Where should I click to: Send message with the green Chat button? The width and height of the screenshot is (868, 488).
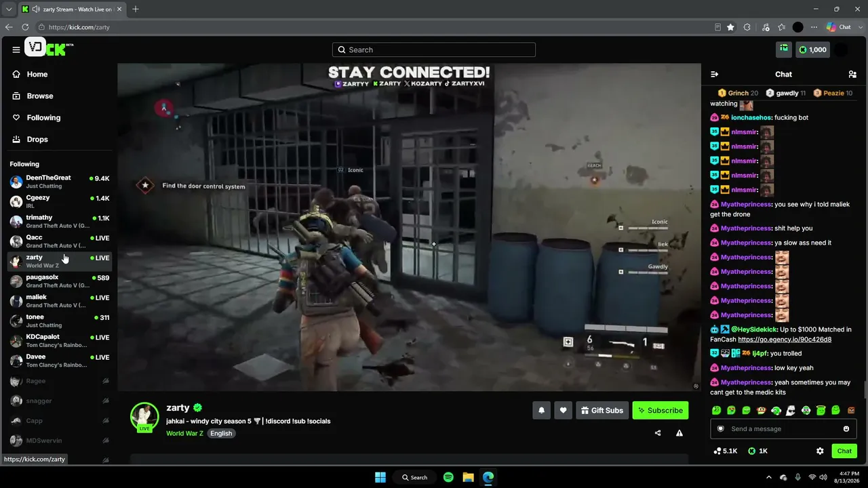844,451
